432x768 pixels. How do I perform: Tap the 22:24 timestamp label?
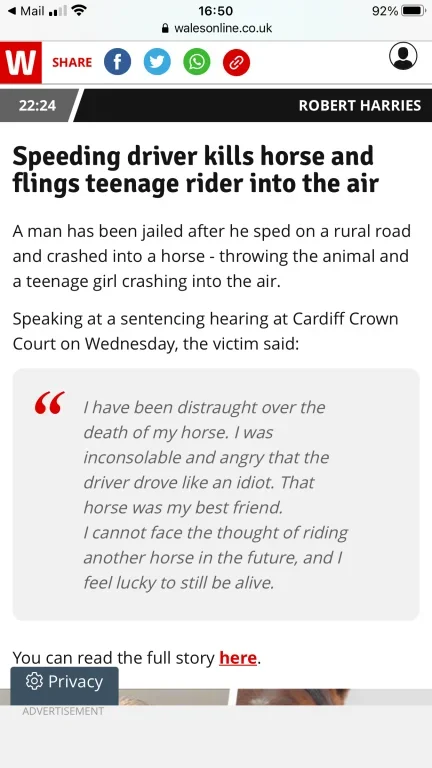[37, 105]
